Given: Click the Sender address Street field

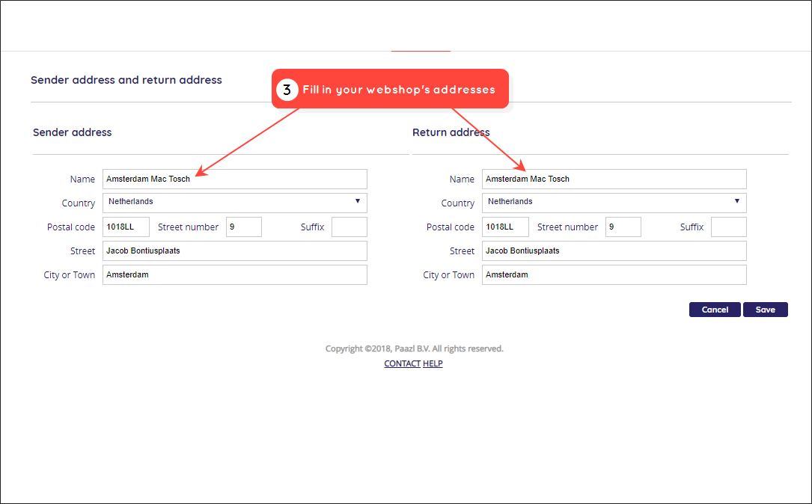Looking at the screenshot, I should pyautogui.click(x=234, y=251).
